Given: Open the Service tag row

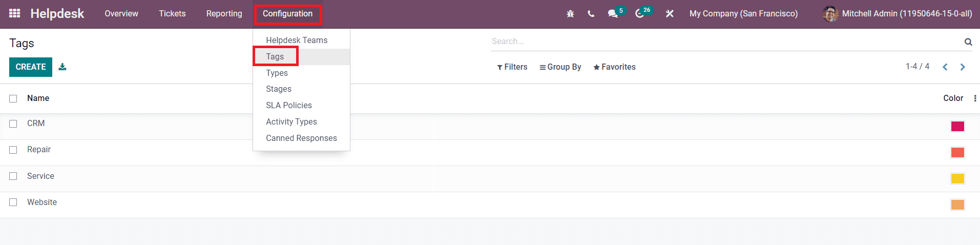Looking at the screenshot, I should 490,179.
